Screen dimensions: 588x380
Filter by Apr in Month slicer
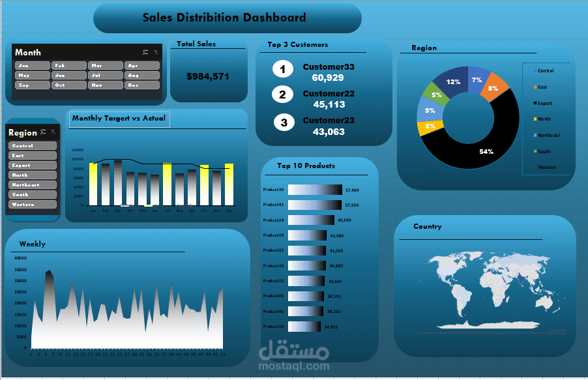(141, 66)
